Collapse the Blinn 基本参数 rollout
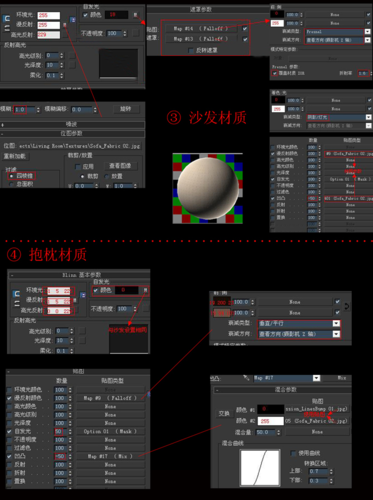The width and height of the screenshot is (373, 500). pos(79,275)
